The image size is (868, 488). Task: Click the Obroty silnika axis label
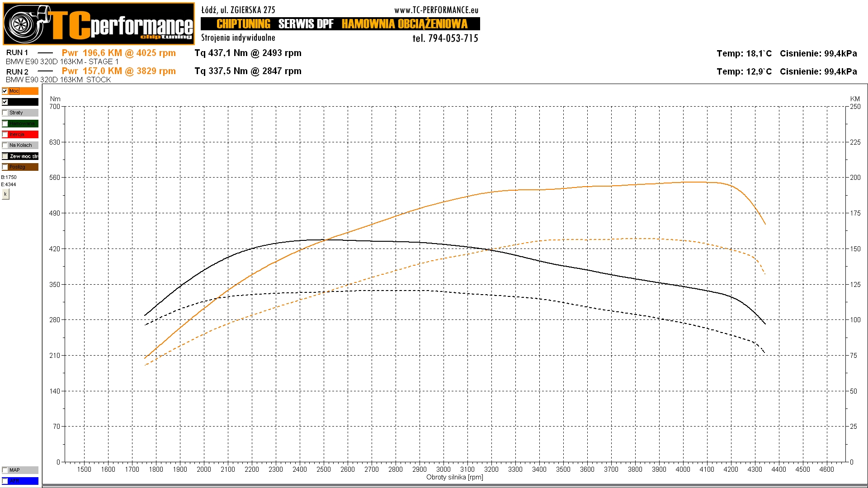point(454,477)
